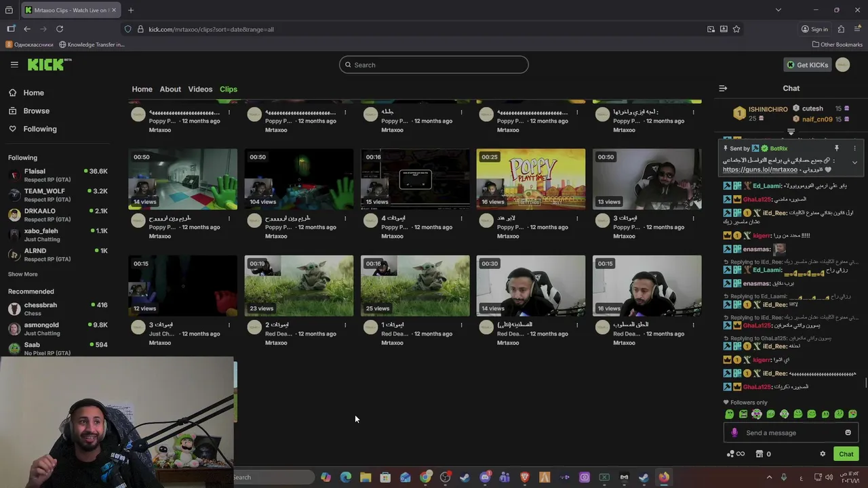This screenshot has width=868, height=488.
Task: Open the OBS Studio icon in the taskbar
Action: (445, 477)
